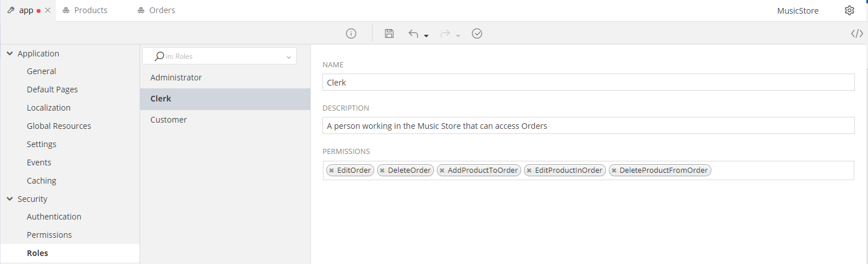This screenshot has width=868, height=264.
Task: Switch to the Orders tab
Action: (157, 10)
